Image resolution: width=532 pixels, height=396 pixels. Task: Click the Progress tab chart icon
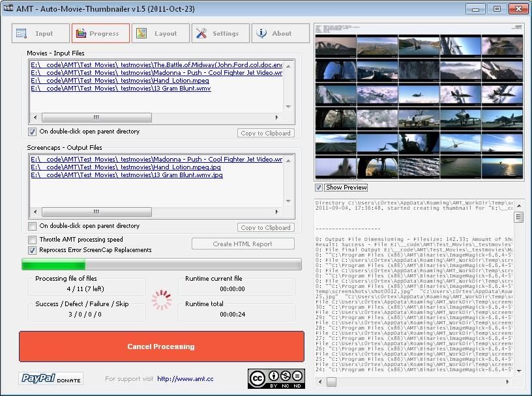click(x=81, y=34)
